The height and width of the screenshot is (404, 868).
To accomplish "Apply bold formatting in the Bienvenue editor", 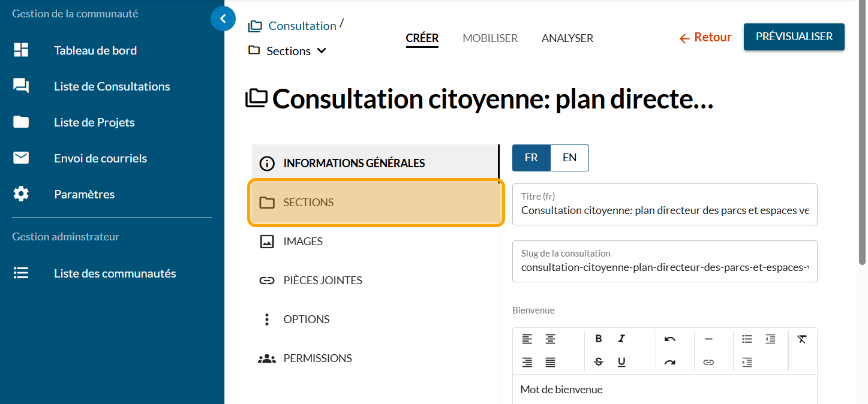I will (x=598, y=339).
